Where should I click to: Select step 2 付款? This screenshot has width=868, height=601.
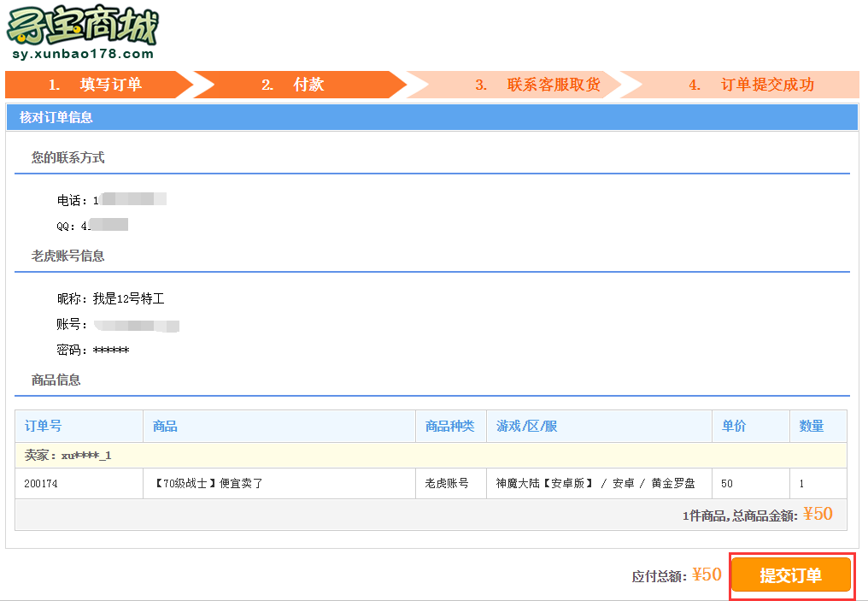(293, 85)
